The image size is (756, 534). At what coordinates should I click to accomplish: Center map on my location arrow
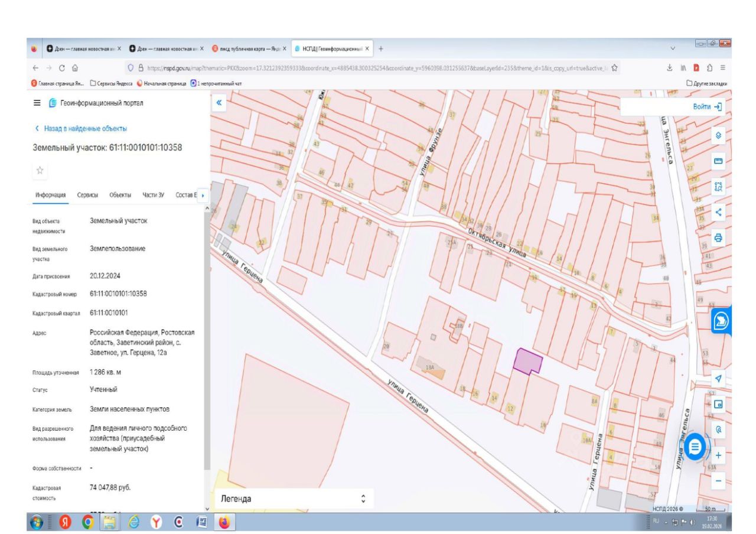718,379
